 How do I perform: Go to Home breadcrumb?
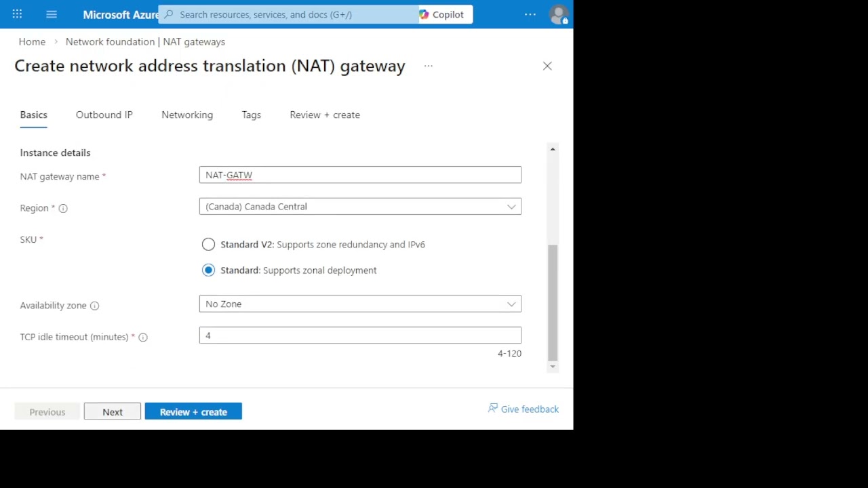pyautogui.click(x=32, y=42)
